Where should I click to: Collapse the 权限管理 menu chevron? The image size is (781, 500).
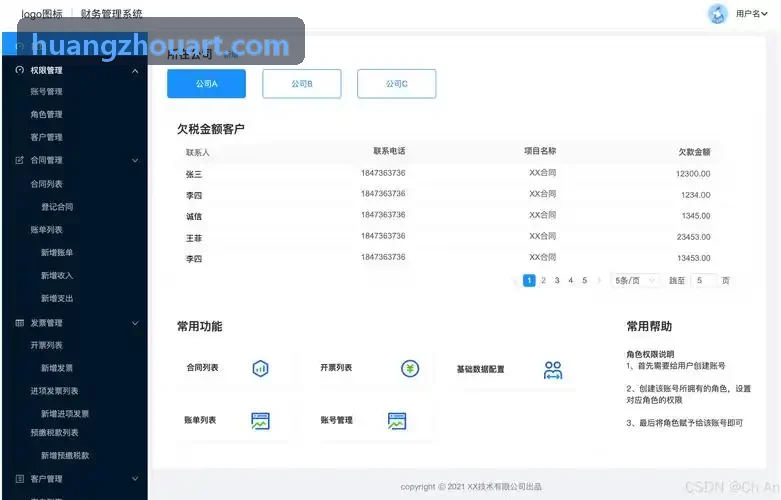point(135,71)
